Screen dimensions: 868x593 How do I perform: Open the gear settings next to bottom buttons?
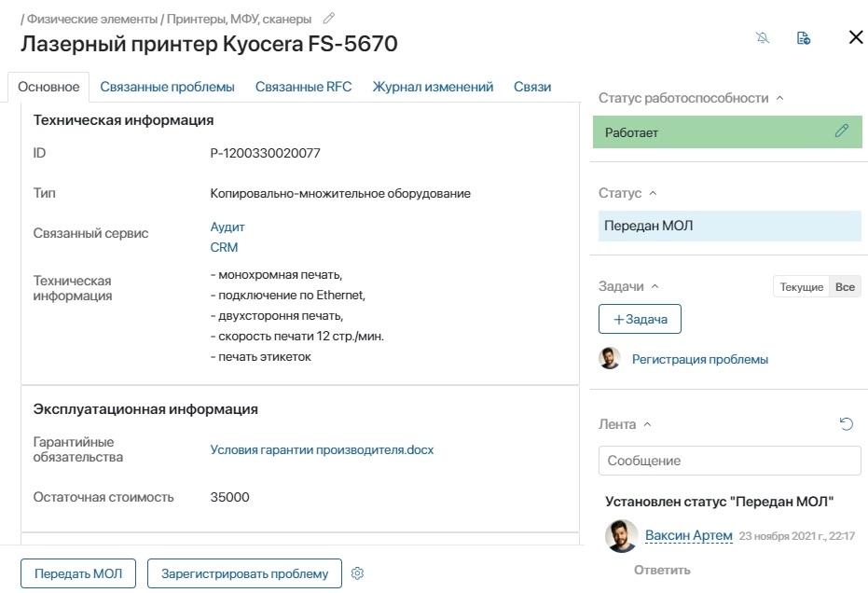point(358,573)
